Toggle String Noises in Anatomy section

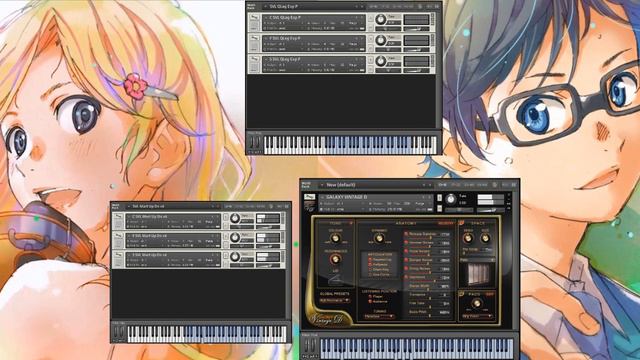(x=406, y=268)
